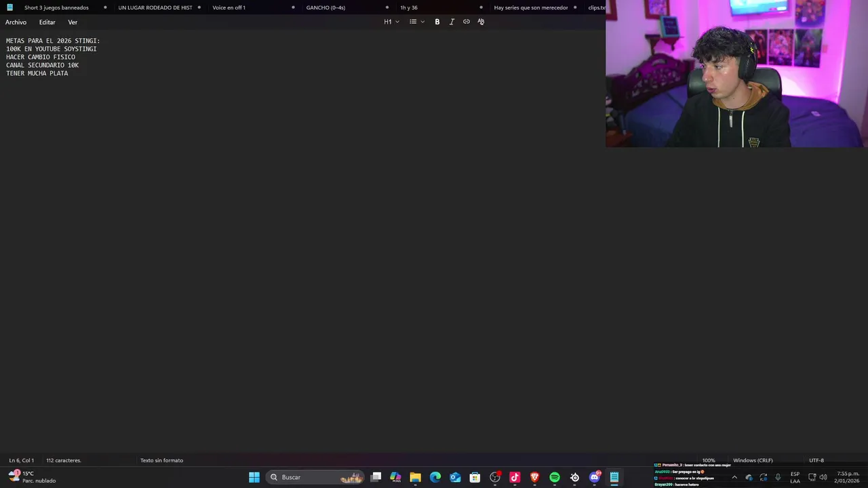Open Spotify from the taskbar
The image size is (868, 488).
pos(555,477)
